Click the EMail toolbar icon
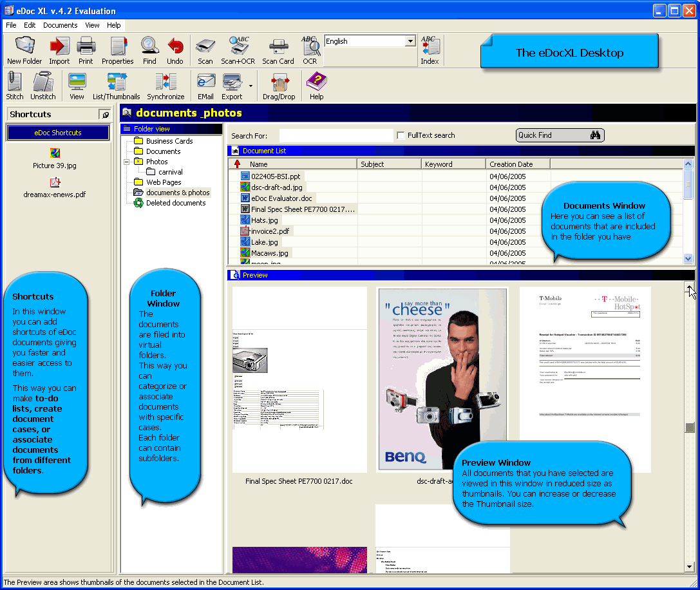This screenshot has height=590, width=700. (206, 86)
